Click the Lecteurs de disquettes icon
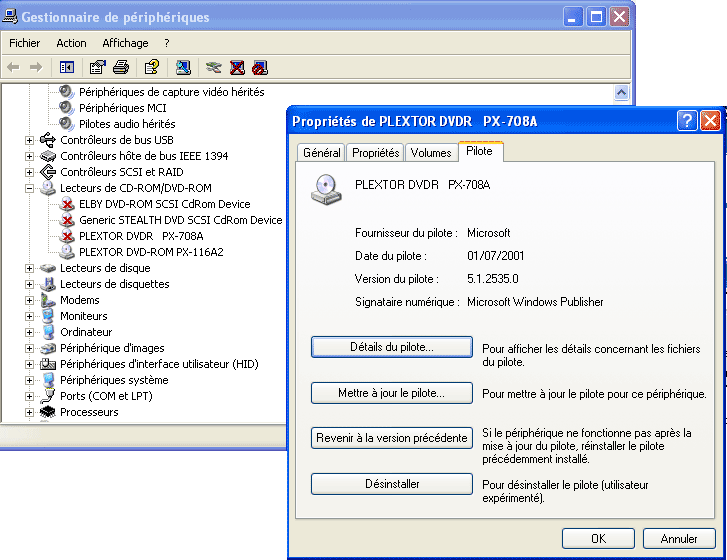 coord(48,284)
